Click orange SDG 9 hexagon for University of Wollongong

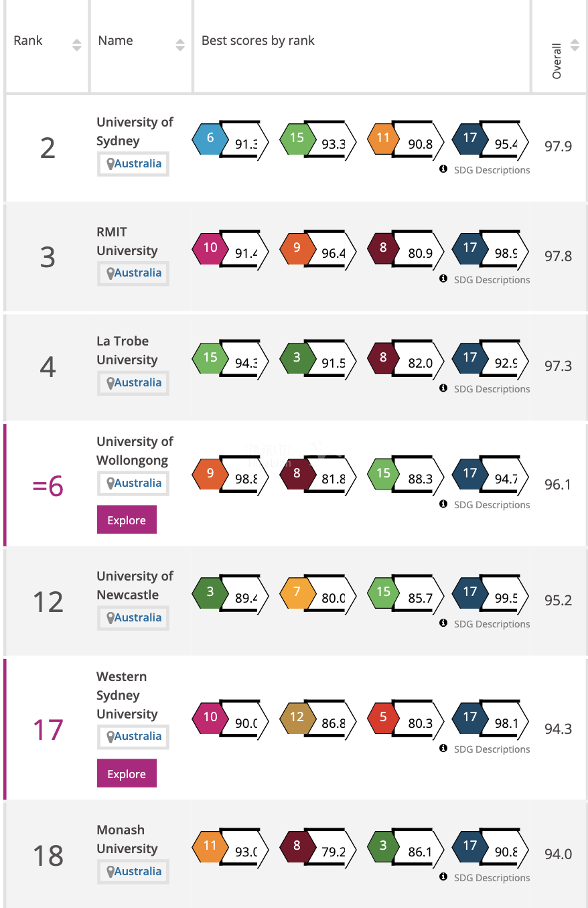(x=210, y=473)
